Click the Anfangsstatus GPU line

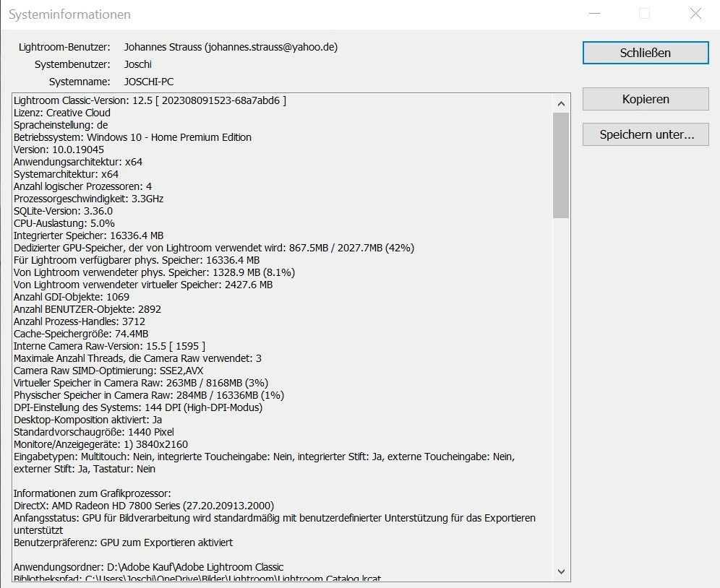coord(275,524)
